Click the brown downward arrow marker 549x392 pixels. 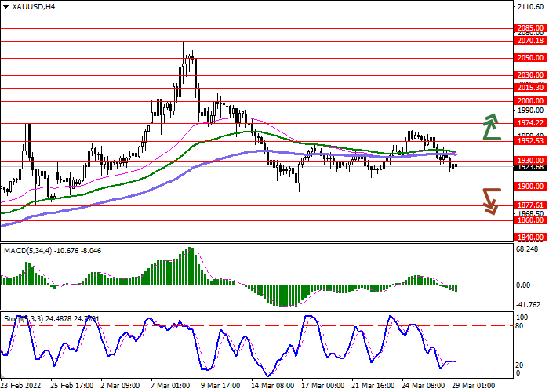tap(492, 201)
